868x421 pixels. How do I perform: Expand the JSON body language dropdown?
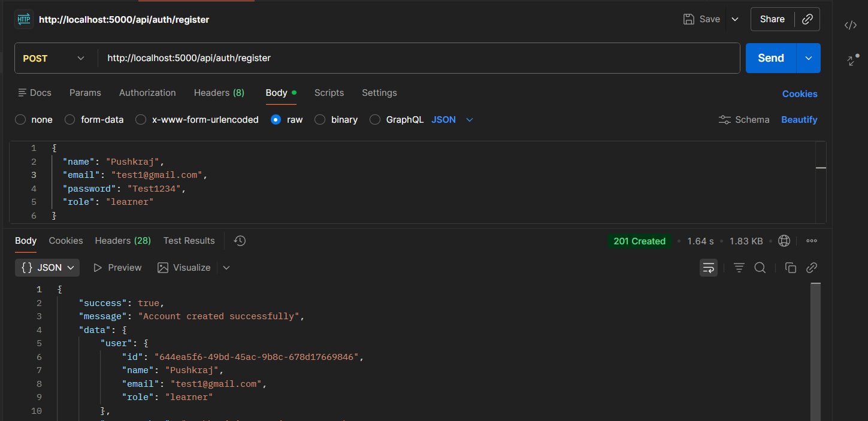click(x=452, y=120)
